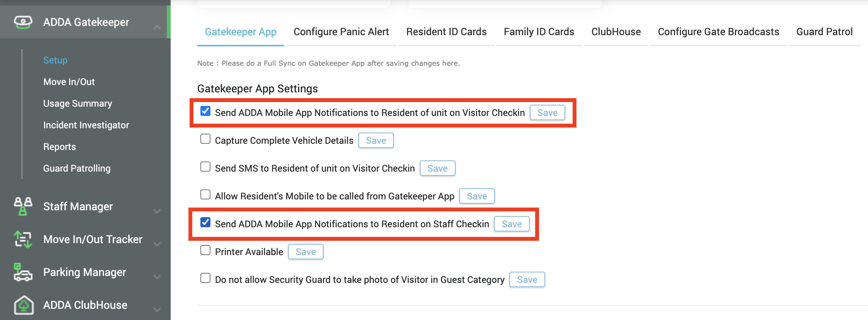Check Send SMS to Resident on Visitor Checkin

(205, 167)
